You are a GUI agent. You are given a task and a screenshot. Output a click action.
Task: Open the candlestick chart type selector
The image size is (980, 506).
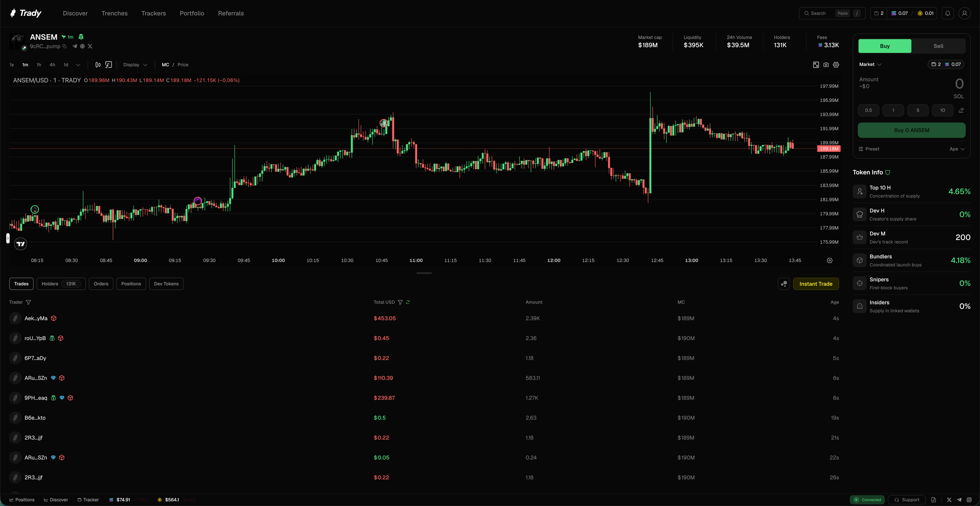[x=98, y=65]
